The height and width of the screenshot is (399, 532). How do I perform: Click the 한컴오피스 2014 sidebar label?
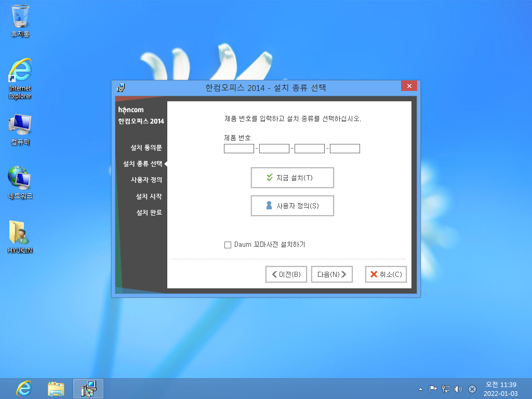pyautogui.click(x=141, y=121)
